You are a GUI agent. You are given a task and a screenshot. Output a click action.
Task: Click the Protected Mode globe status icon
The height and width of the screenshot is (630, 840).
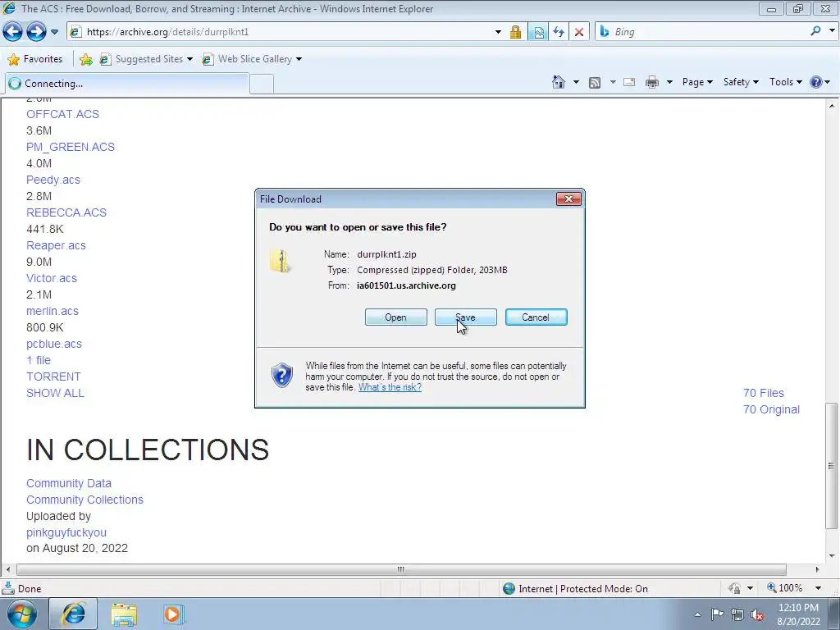509,589
